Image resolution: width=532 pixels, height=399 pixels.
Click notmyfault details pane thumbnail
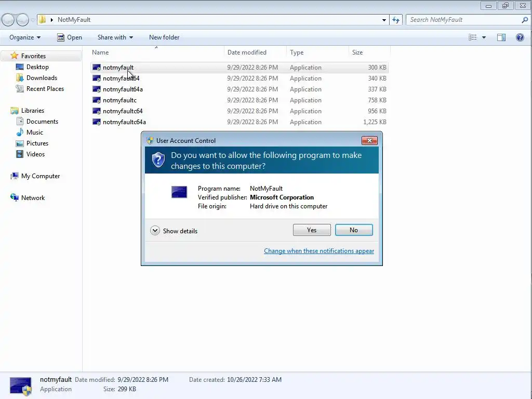point(21,386)
